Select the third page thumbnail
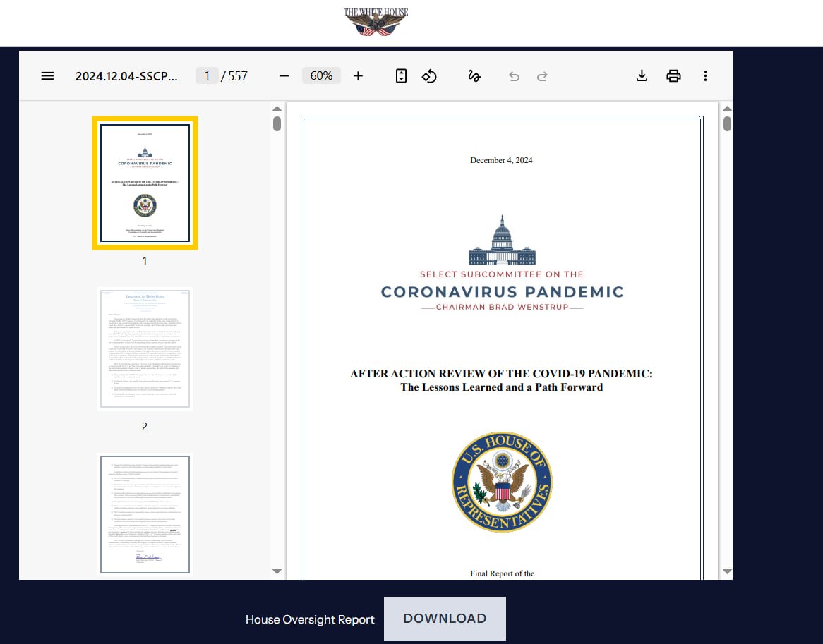The image size is (823, 644). click(145, 514)
